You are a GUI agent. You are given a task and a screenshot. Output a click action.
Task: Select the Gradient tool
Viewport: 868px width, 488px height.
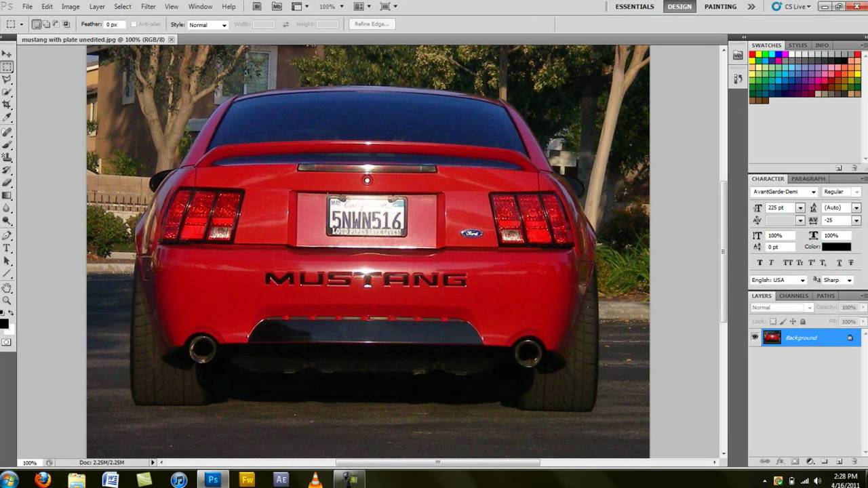tap(7, 196)
